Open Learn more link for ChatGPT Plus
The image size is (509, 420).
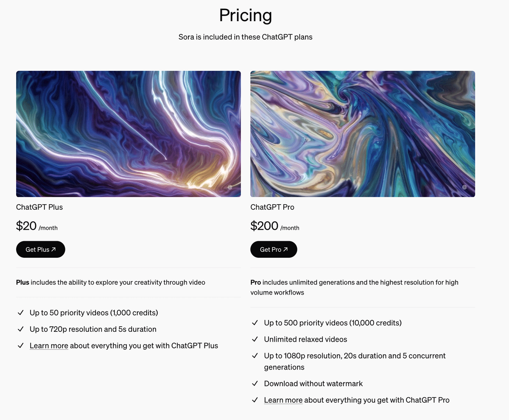click(x=49, y=345)
